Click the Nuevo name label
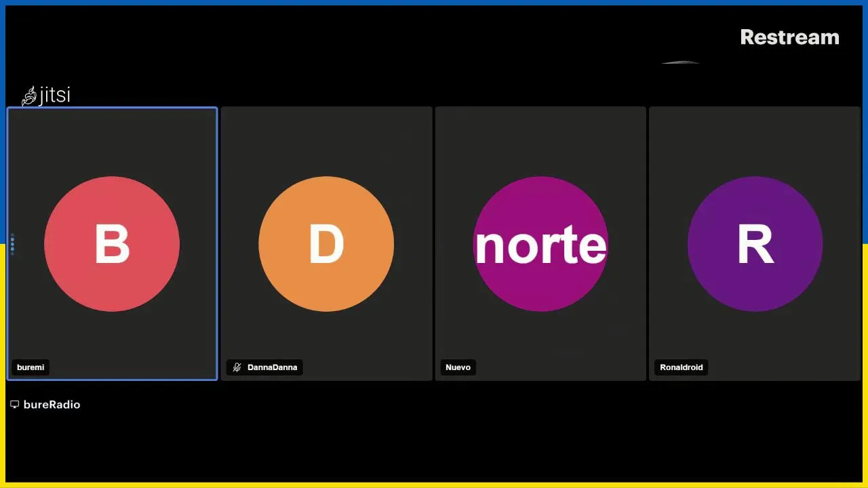The width and height of the screenshot is (868, 488). tap(458, 367)
